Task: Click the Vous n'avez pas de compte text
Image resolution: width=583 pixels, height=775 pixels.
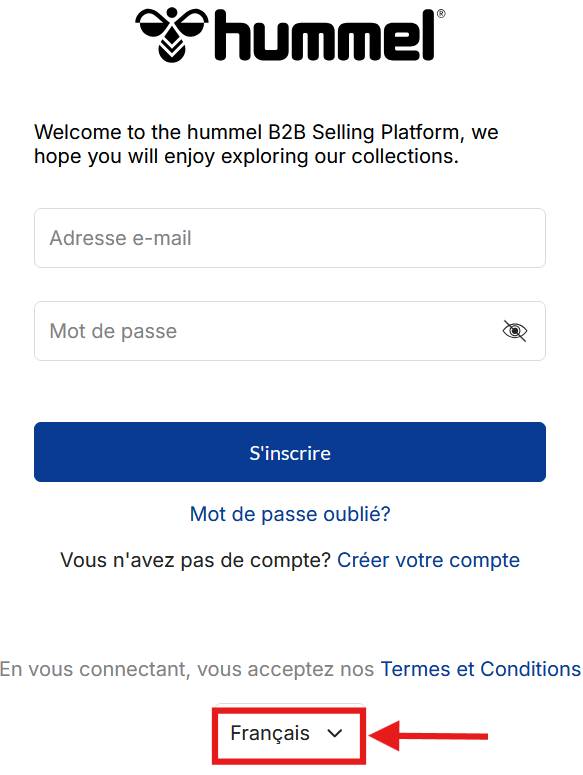Action: 195,560
